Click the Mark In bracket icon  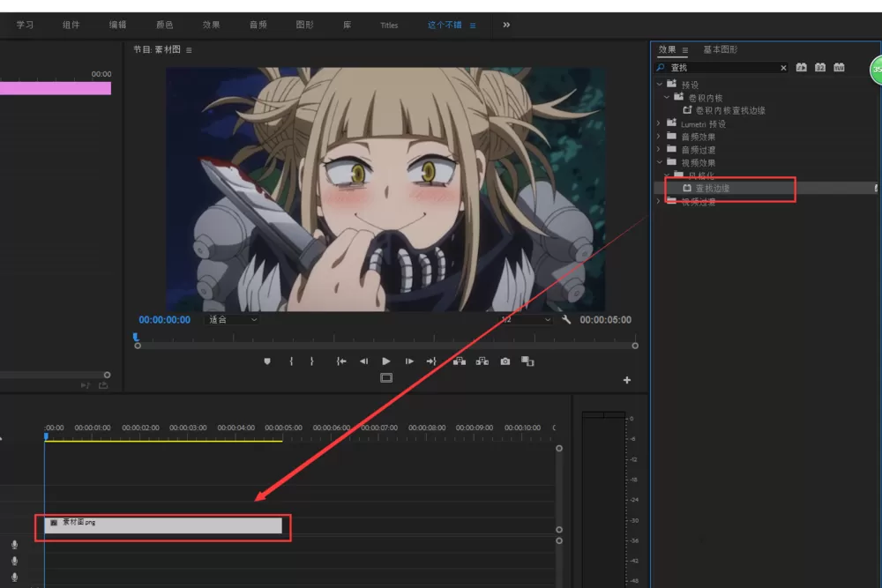[x=291, y=361]
